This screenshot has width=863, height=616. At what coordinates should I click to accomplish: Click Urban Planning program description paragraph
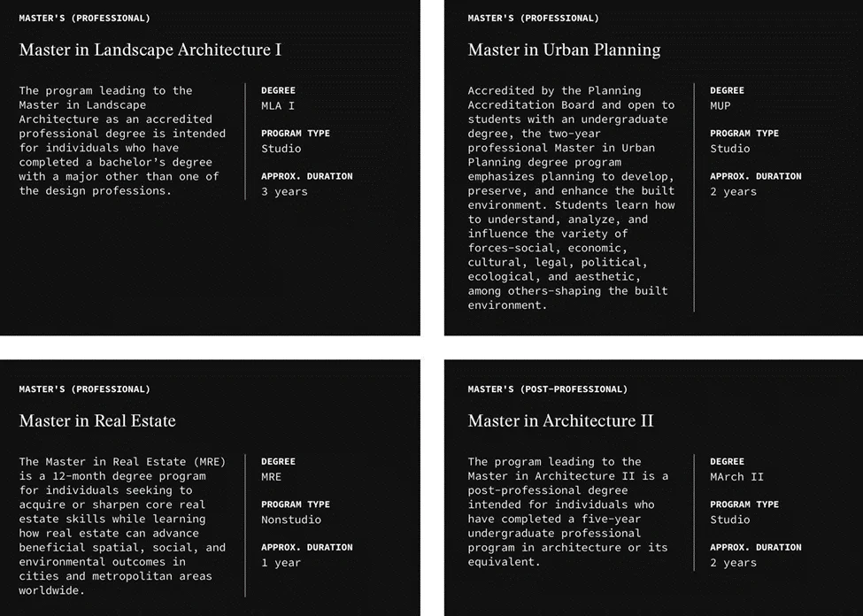pos(571,197)
